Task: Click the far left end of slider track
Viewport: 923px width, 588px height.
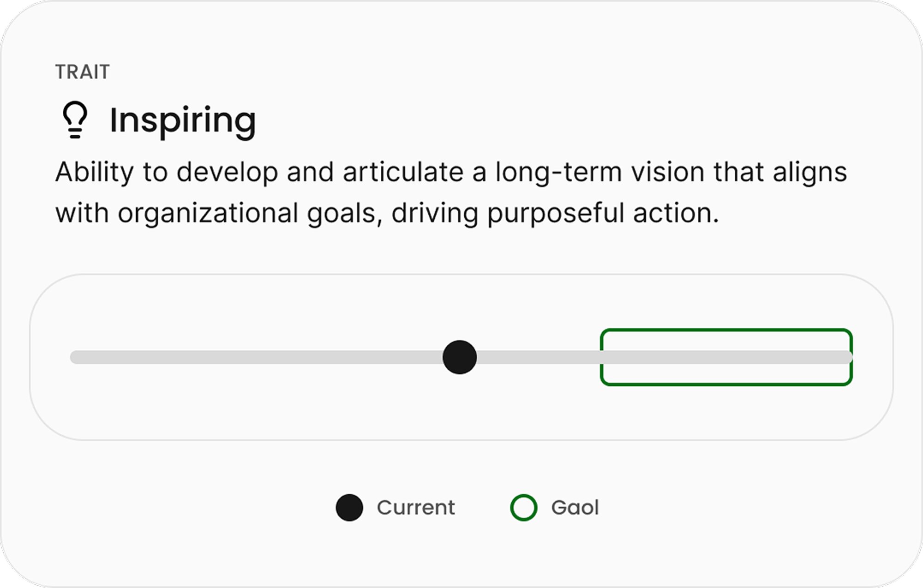Action: (75, 357)
